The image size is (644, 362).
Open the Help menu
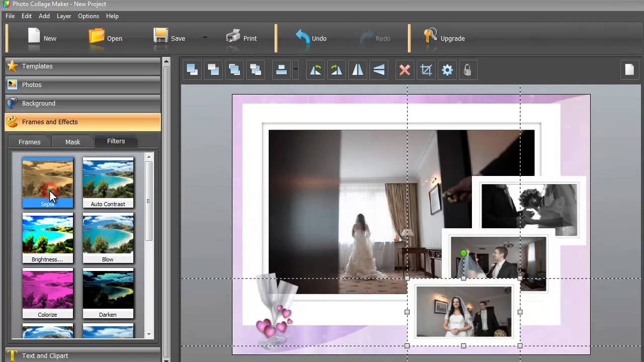112,16
